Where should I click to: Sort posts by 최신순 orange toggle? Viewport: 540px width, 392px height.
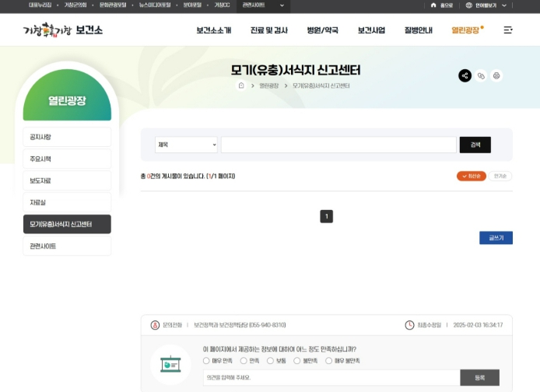(471, 176)
